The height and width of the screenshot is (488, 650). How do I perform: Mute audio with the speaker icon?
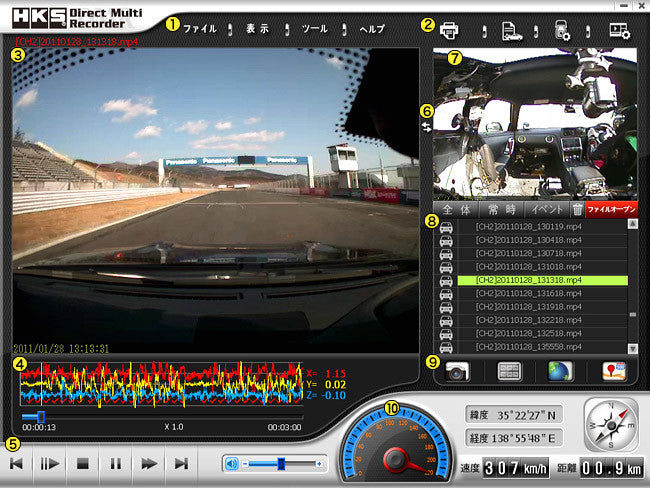pos(233,464)
